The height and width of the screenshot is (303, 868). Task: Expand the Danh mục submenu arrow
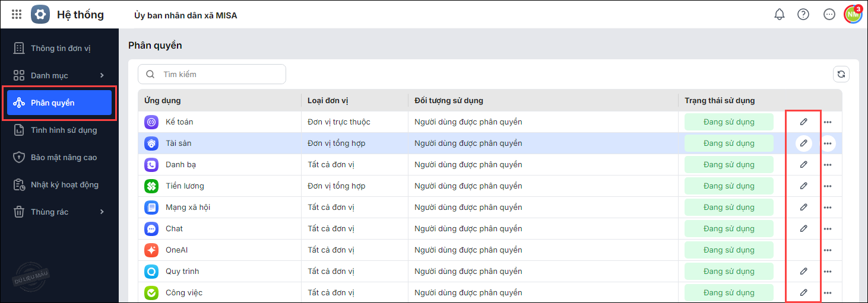point(102,75)
